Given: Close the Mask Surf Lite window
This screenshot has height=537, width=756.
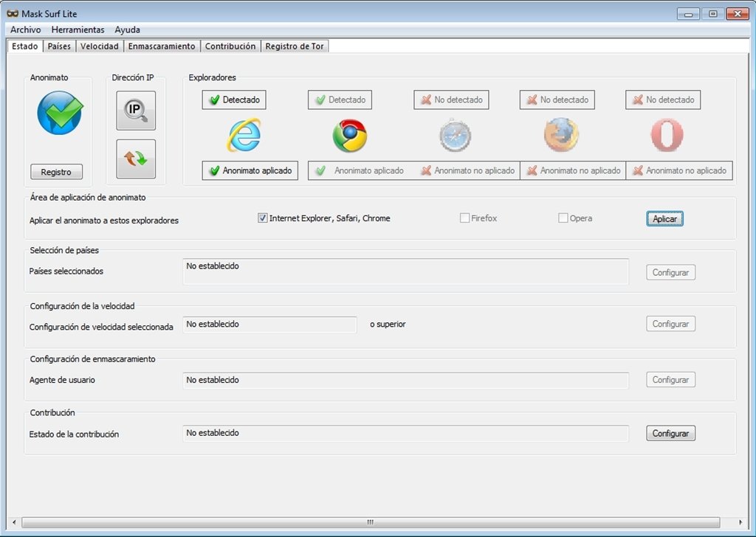Looking at the screenshot, I should point(738,14).
